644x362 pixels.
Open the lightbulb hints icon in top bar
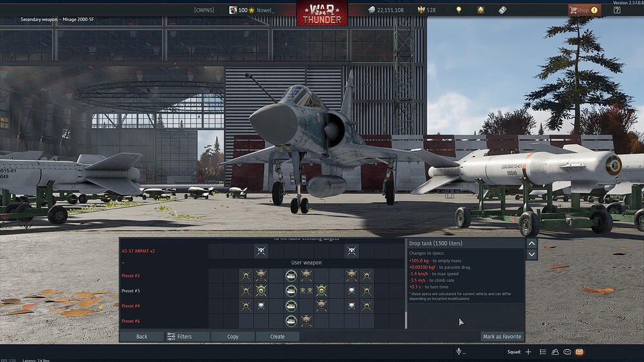(x=459, y=10)
